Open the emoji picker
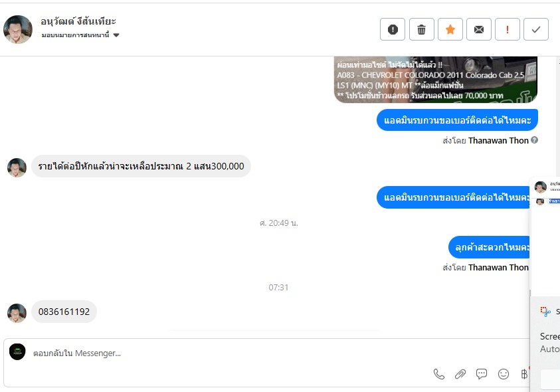Viewport: 560px width, 392px height. [x=504, y=374]
